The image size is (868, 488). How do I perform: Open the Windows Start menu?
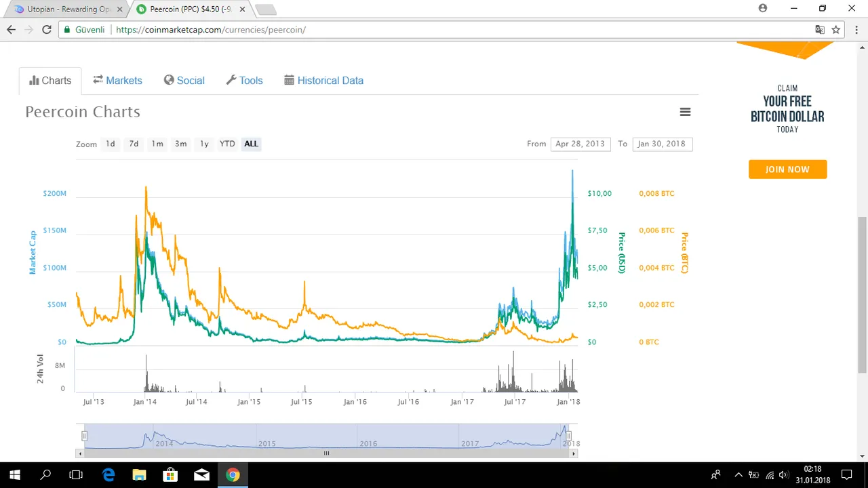pyautogui.click(x=15, y=475)
